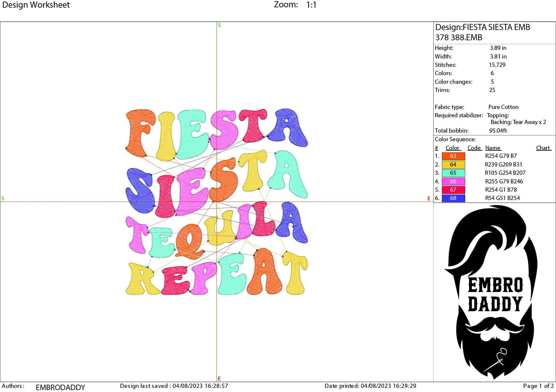Screen dimensions: 556x392
Task: Click the green S axis marker at top
Action: click(x=219, y=25)
